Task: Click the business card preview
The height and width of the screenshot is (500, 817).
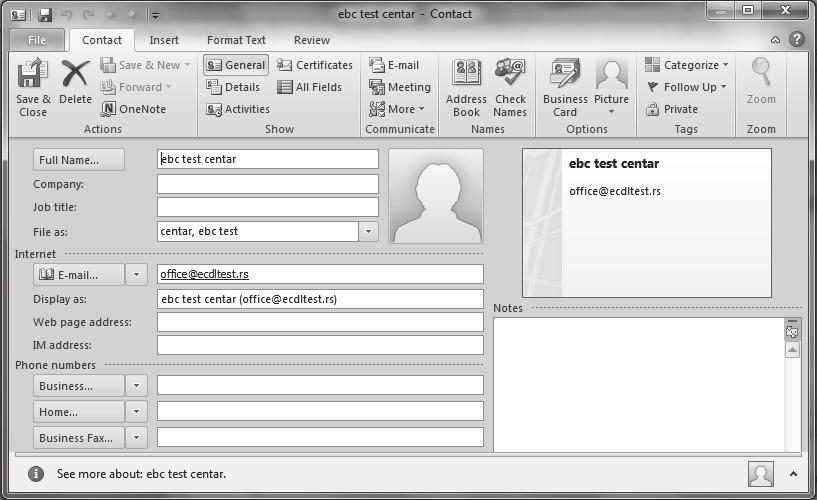Action: pos(647,223)
